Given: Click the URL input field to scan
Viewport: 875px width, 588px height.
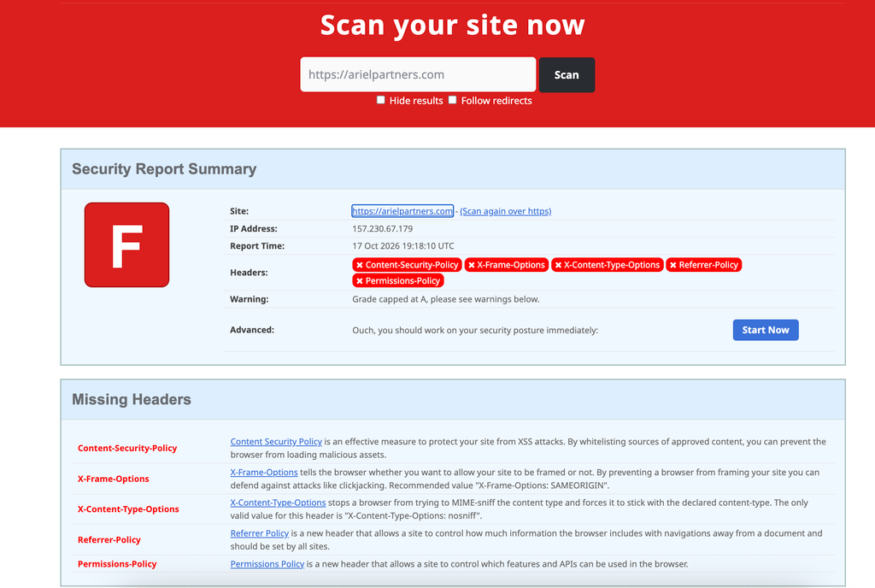Looking at the screenshot, I should (x=418, y=74).
